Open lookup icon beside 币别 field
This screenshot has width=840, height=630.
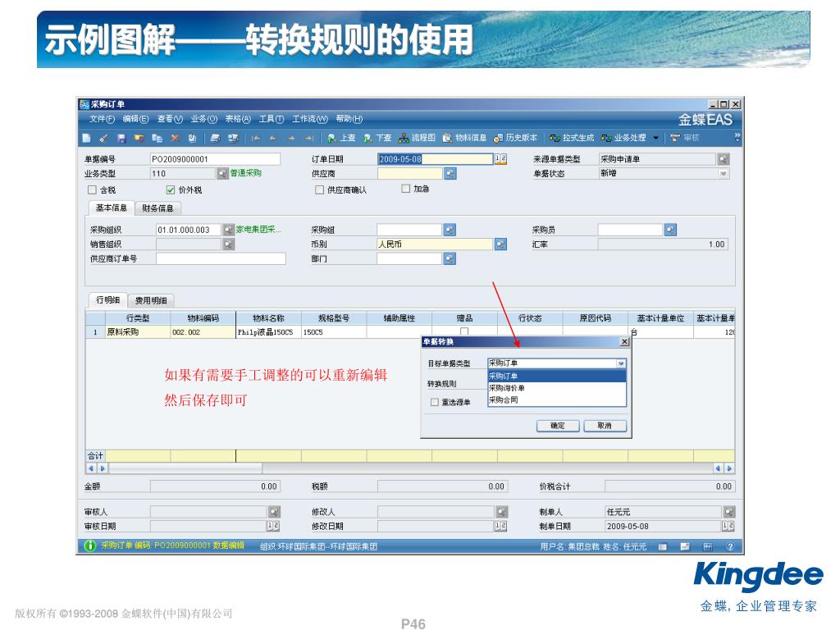(x=500, y=244)
